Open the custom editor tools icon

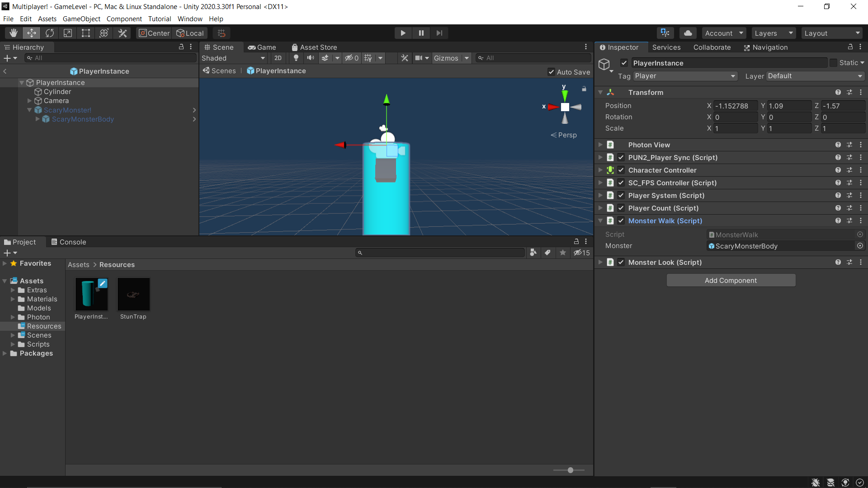click(x=122, y=33)
